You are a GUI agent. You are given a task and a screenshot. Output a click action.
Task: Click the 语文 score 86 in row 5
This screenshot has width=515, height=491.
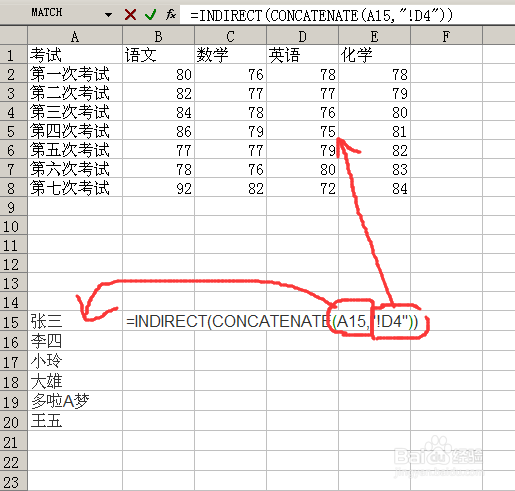[x=159, y=130]
